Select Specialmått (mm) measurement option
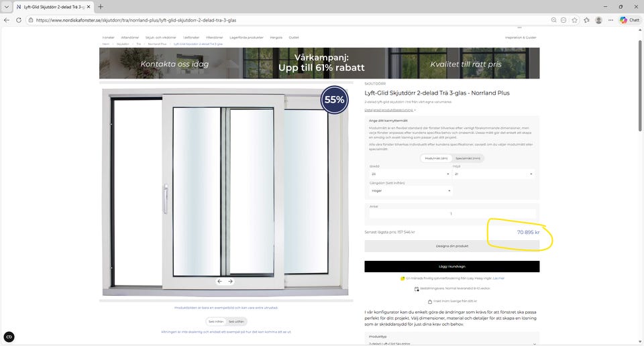644x346 pixels. [468, 158]
